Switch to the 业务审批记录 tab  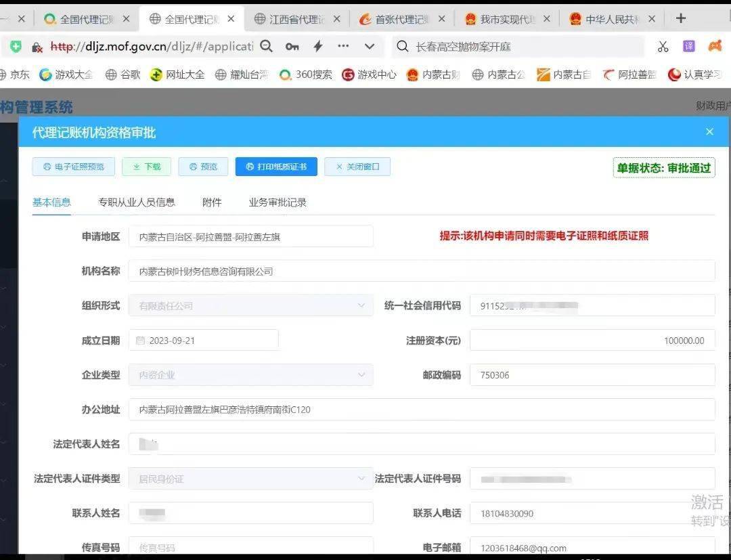278,202
